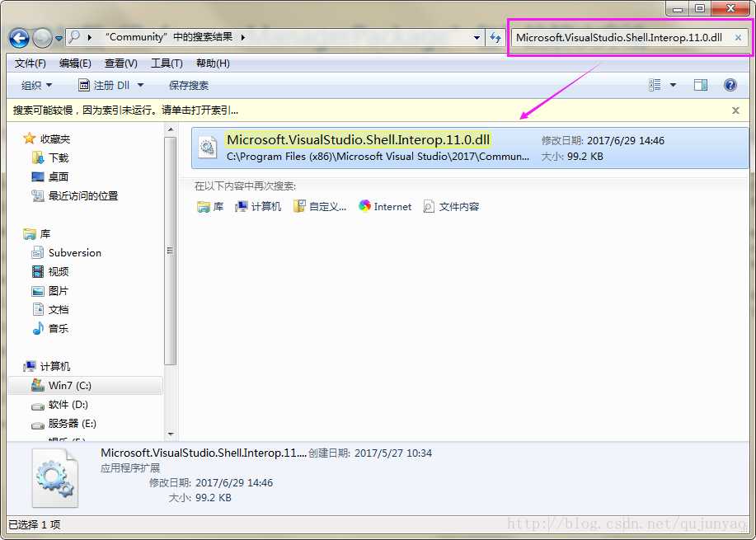Open 音乐 library

click(50, 328)
